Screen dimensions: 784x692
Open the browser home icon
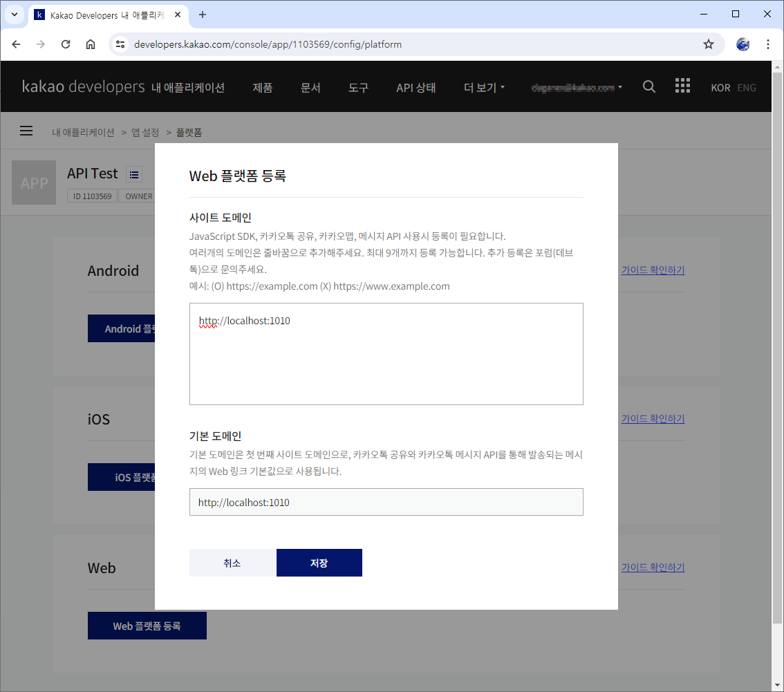91,44
